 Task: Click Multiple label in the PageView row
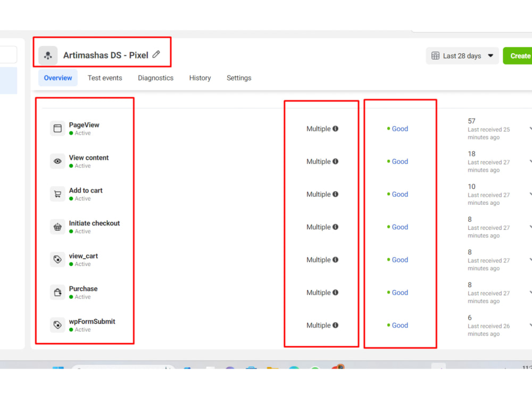[x=319, y=129]
